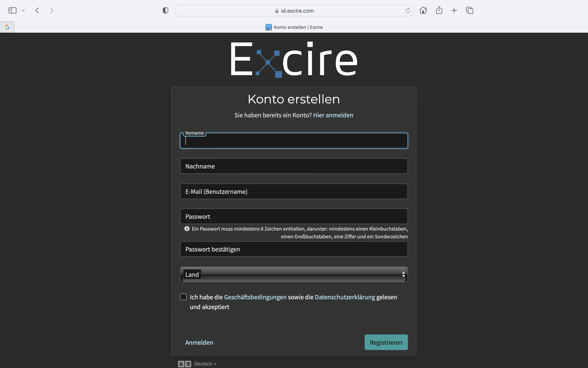The width and height of the screenshot is (588, 368).
Task: Click the Excire logo
Action: pos(294,60)
